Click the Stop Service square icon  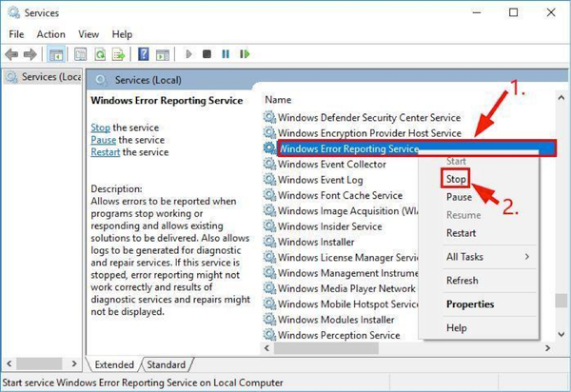click(x=207, y=54)
